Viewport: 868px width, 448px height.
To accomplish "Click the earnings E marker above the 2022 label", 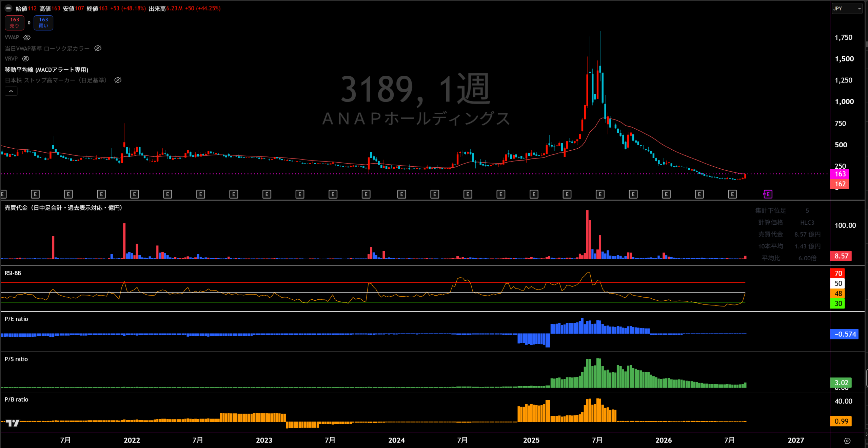I will click(135, 194).
